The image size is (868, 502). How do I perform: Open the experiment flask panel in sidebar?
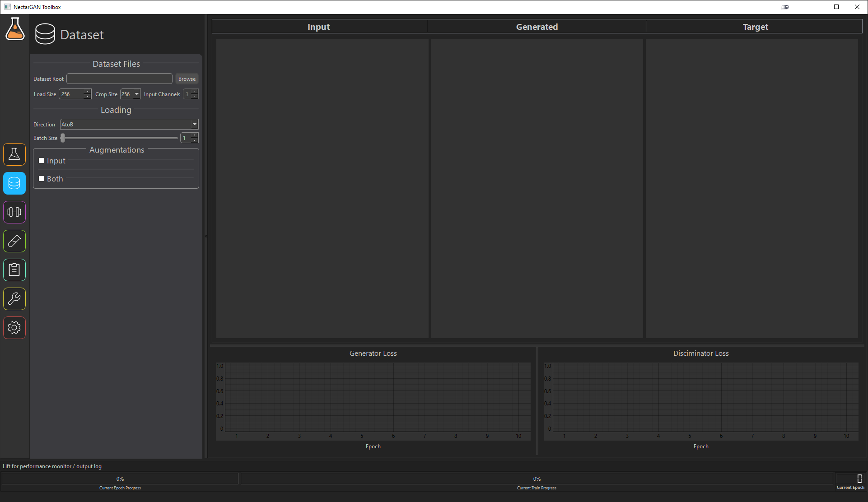tap(14, 154)
